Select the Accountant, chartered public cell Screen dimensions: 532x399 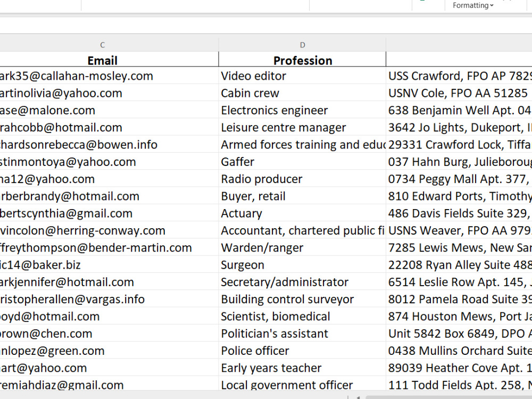[x=302, y=230]
